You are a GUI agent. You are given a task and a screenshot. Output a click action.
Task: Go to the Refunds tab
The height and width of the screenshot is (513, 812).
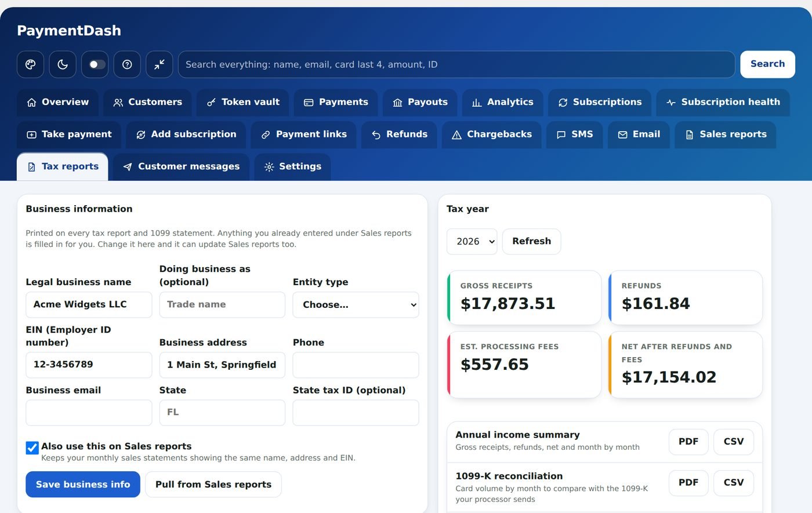399,134
